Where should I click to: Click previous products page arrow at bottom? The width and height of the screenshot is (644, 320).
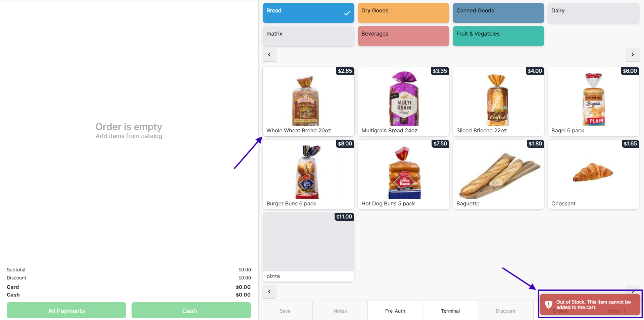point(269,292)
